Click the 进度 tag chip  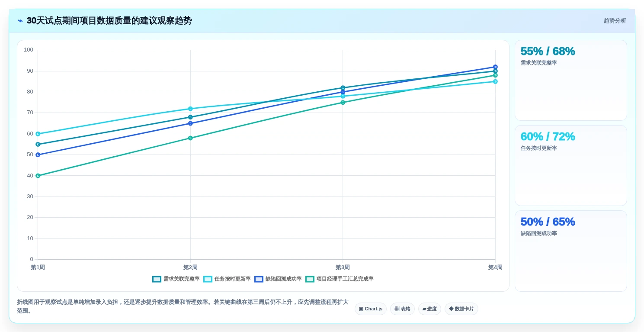(x=429, y=309)
